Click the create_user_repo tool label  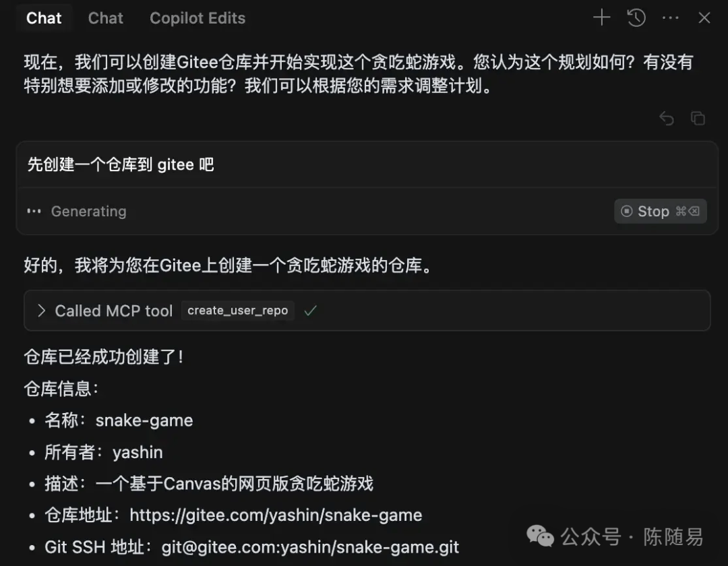point(237,311)
